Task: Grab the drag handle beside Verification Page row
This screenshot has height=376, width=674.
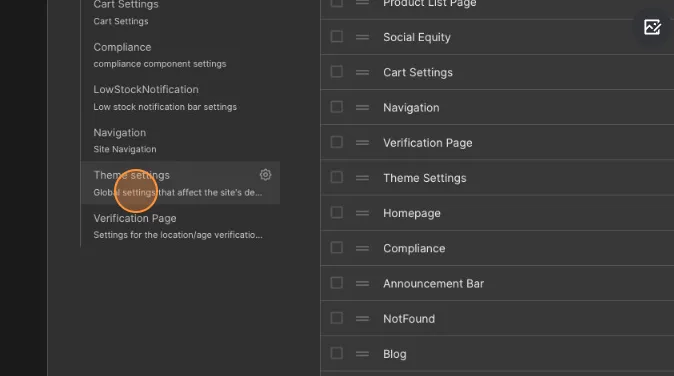Action: [x=362, y=143]
